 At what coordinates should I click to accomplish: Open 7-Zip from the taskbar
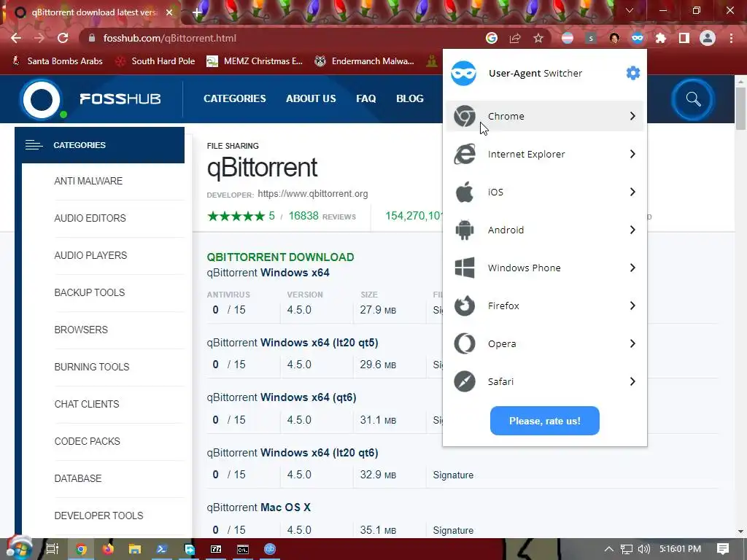point(216,549)
